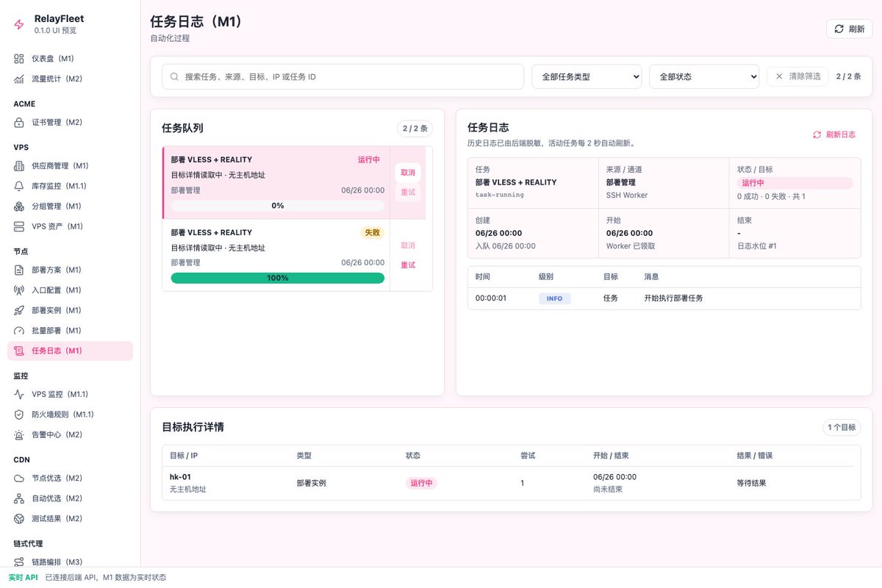Viewport: 882px width, 588px height.
Task: Click the 2 / 2 条 badge in 任务队列
Action: [x=415, y=129]
